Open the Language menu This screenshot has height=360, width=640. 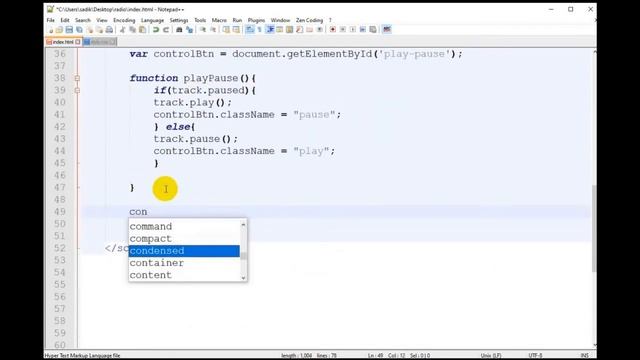[x=152, y=20]
